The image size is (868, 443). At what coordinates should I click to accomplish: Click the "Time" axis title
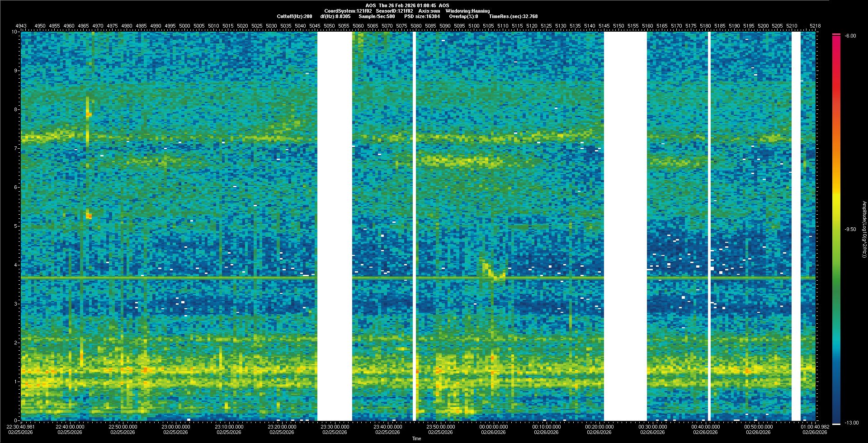(416, 438)
